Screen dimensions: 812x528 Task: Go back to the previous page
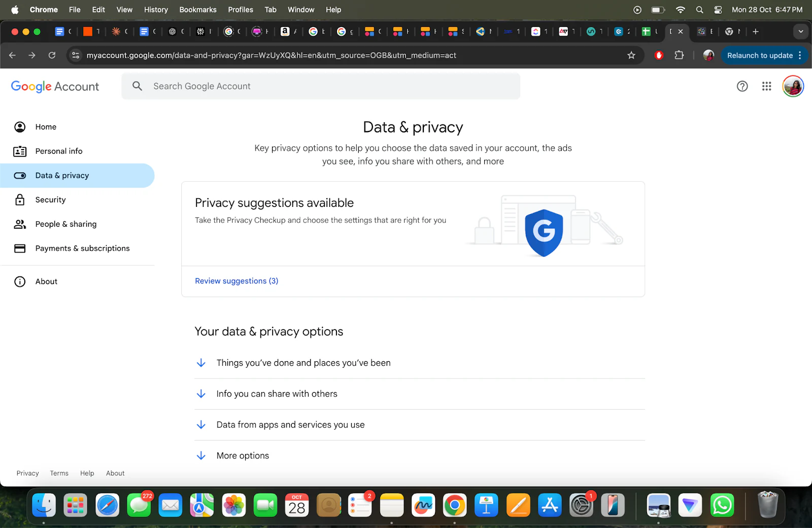click(x=13, y=55)
